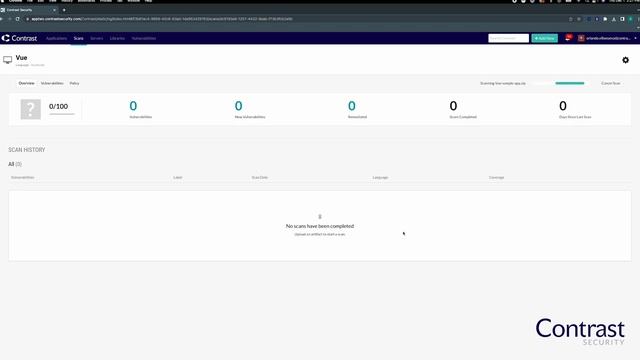Sort by Vulnerabilities column header
Image resolution: width=640 pixels, height=360 pixels.
22,178
